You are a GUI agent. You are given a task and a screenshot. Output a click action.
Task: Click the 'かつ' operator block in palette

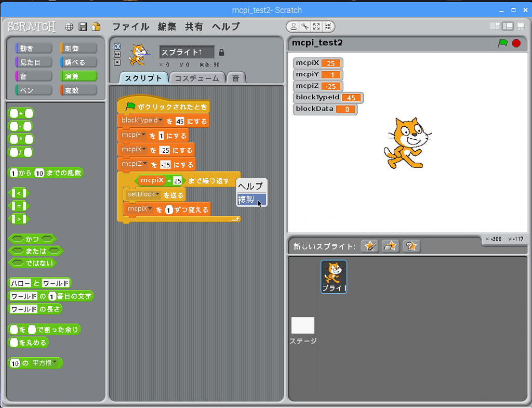(x=32, y=239)
